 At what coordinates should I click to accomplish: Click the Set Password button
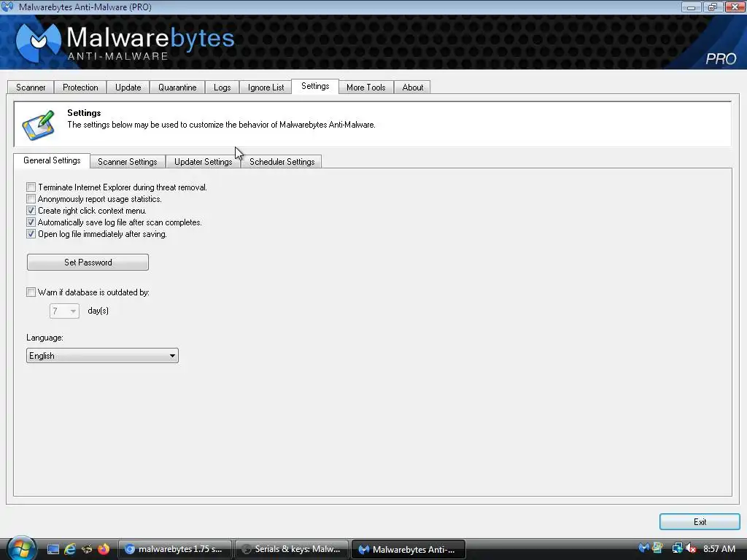click(88, 262)
